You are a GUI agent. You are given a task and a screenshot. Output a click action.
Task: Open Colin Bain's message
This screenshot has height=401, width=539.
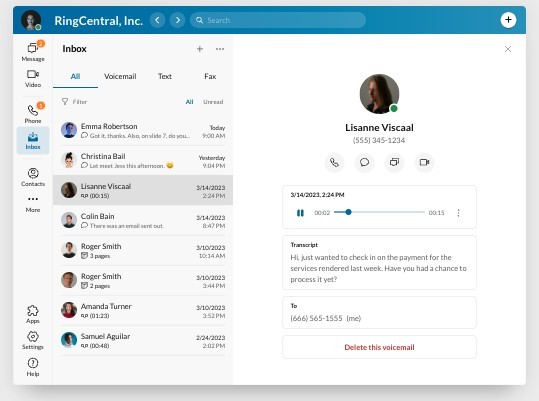click(143, 221)
